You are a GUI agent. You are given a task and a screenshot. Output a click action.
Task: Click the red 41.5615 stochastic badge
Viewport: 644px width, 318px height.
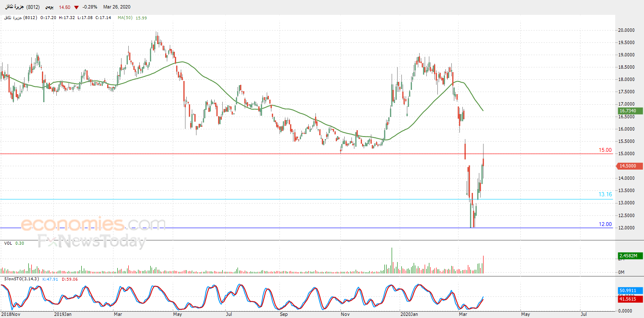click(630, 299)
